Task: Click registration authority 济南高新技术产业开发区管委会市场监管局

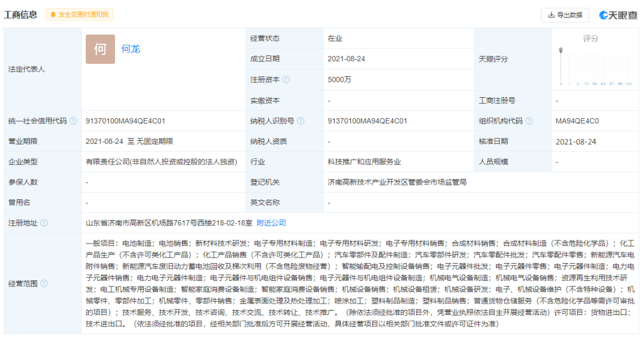Action: tap(397, 183)
